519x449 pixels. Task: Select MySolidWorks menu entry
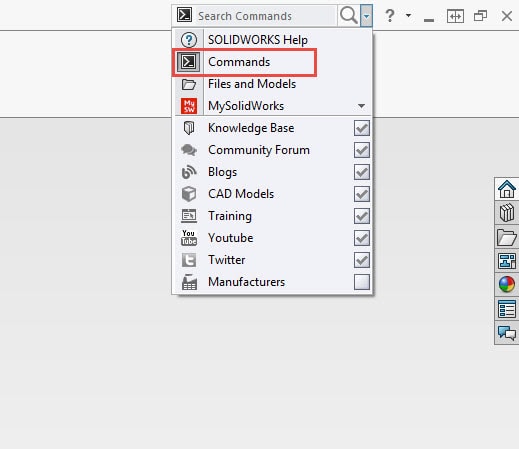click(x=272, y=106)
